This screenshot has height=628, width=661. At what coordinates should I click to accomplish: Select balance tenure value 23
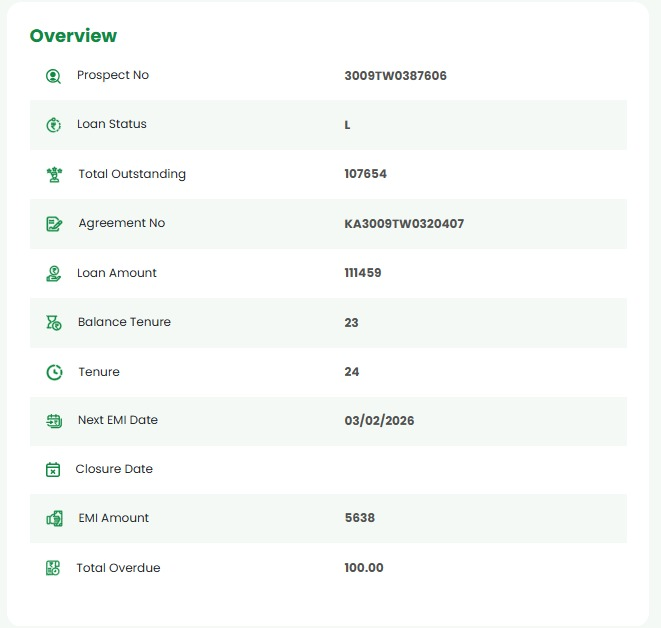coord(352,323)
